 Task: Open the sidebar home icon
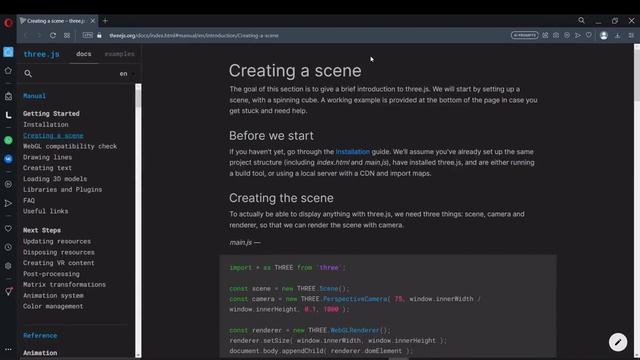pyautogui.click(x=8, y=71)
